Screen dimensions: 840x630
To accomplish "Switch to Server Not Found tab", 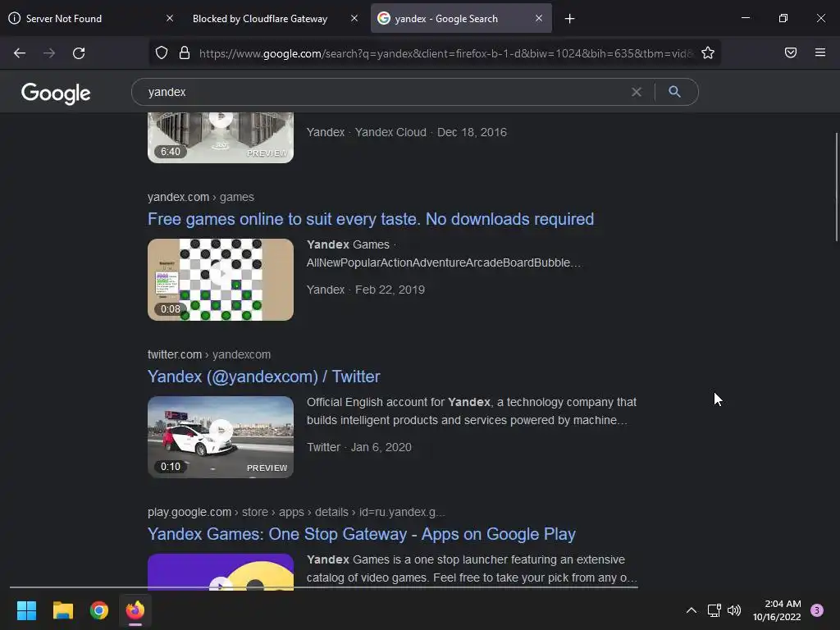I will tap(91, 19).
